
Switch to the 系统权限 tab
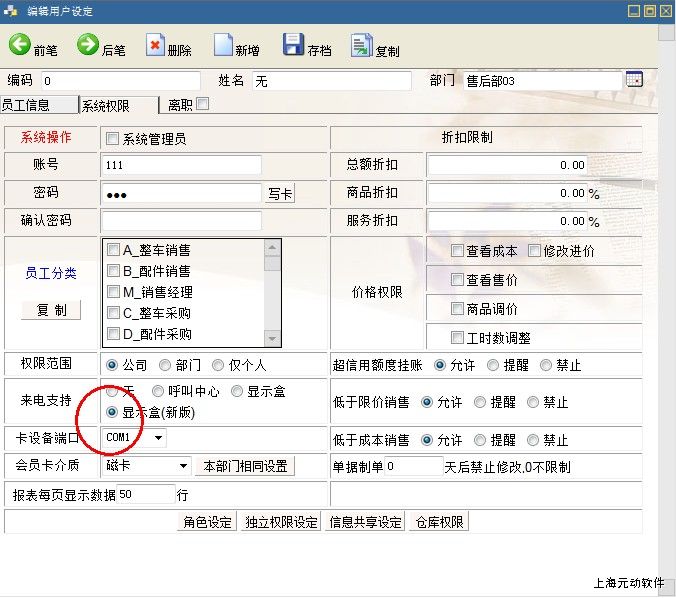pyautogui.click(x=117, y=104)
